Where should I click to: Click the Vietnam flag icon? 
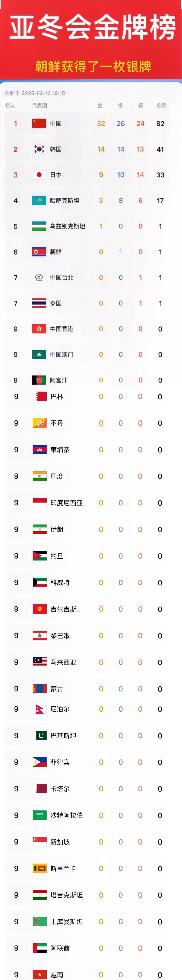tap(39, 975)
